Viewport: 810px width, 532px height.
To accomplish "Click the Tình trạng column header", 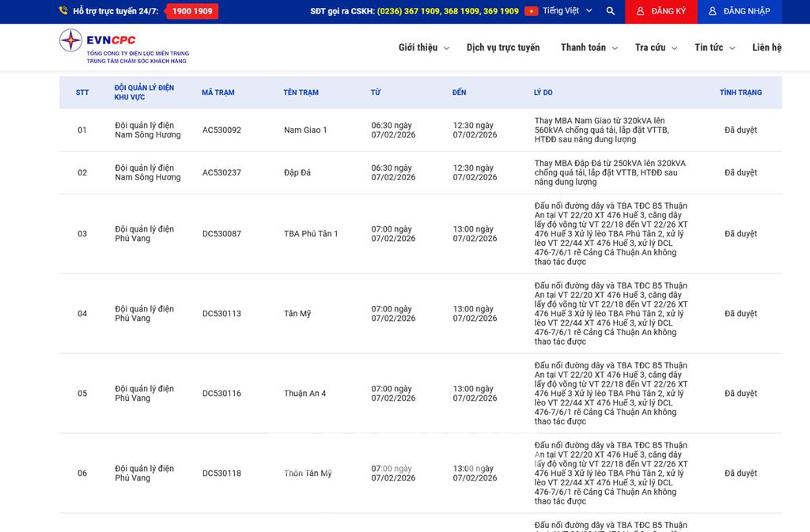I will point(740,92).
